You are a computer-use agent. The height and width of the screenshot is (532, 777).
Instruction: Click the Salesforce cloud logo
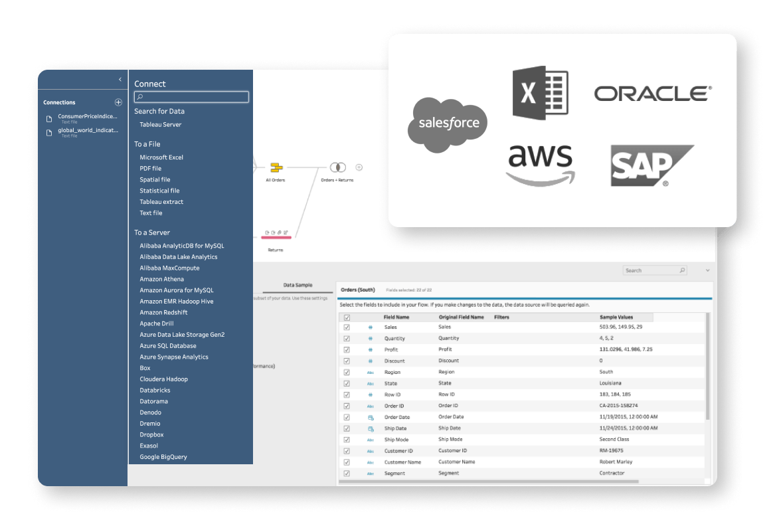coord(448,124)
